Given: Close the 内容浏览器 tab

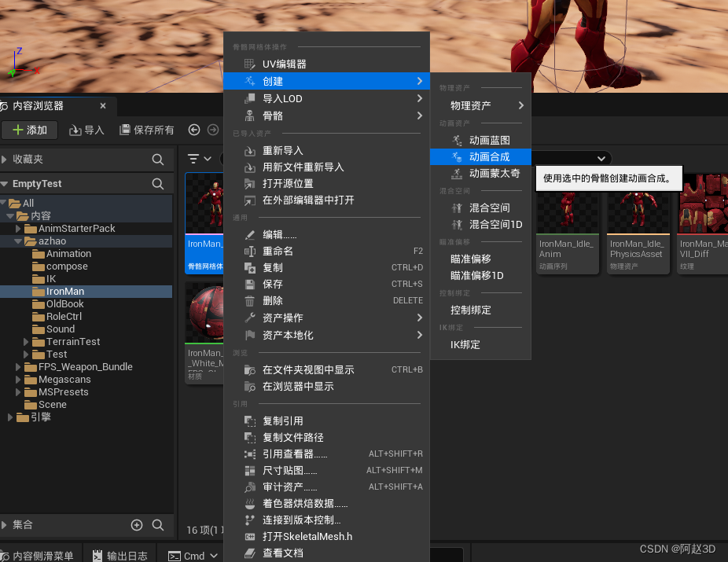Looking at the screenshot, I should 103,106.
